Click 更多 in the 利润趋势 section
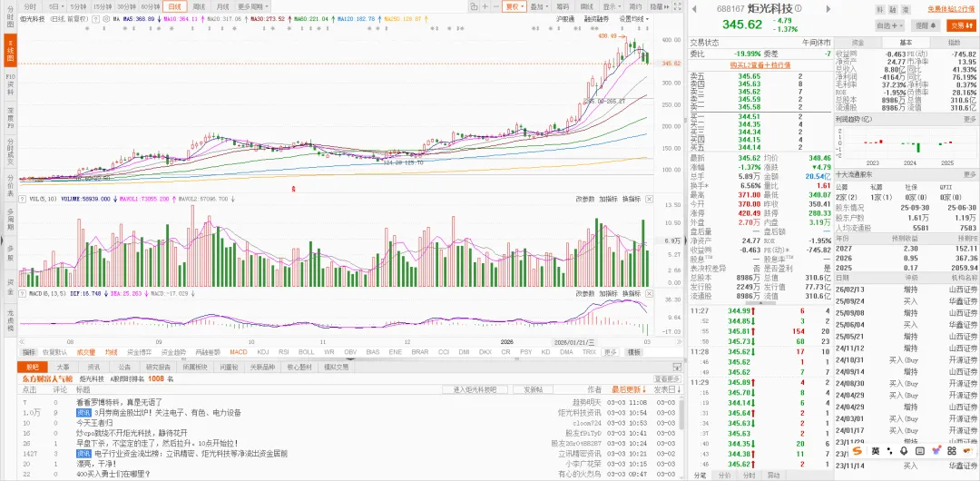This screenshot has width=980, height=481. tap(969, 119)
